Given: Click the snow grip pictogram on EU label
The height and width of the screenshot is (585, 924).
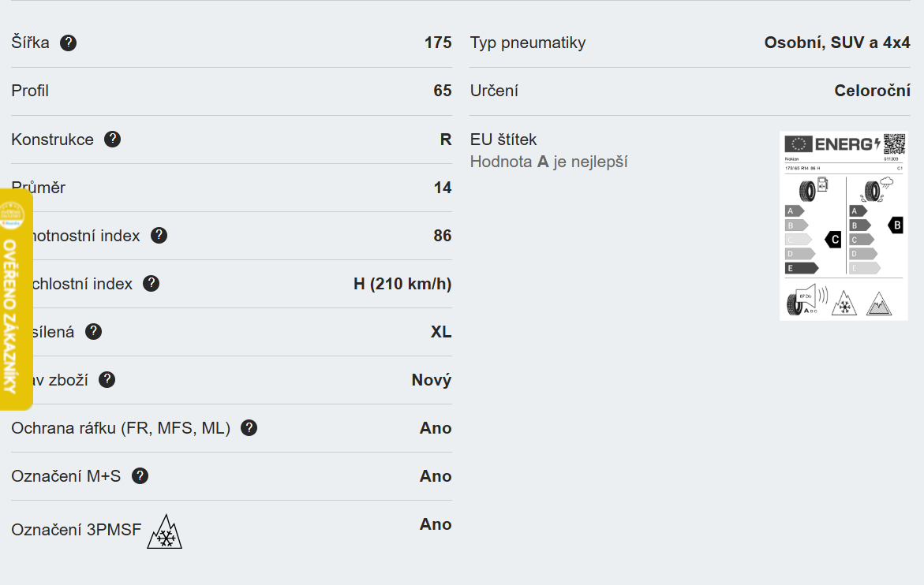Looking at the screenshot, I should click(x=844, y=303).
